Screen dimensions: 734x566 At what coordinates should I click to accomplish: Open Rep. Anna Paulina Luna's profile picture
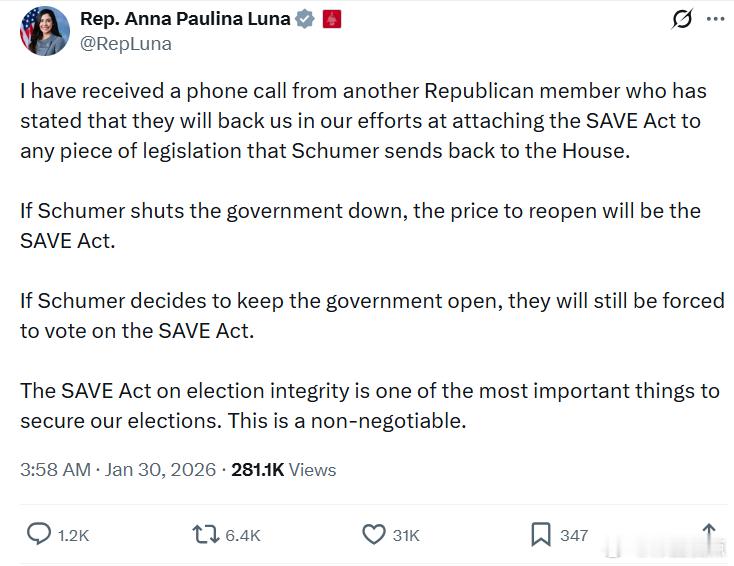click(45, 31)
